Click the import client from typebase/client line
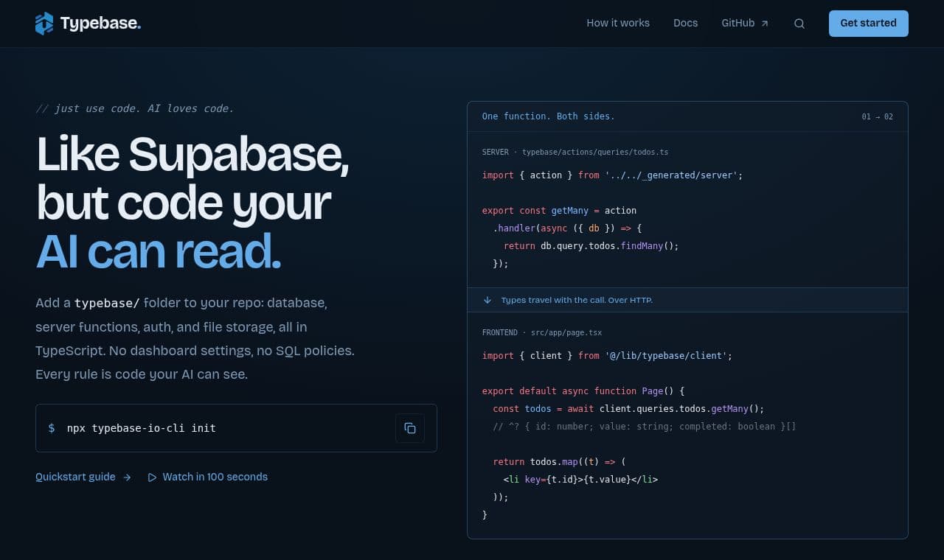The width and height of the screenshot is (944, 560). pos(607,356)
